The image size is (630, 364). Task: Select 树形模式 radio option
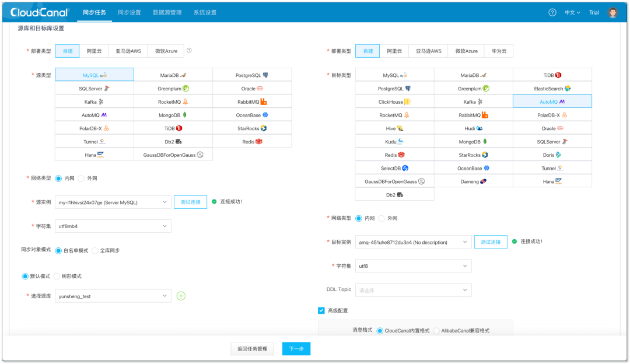point(57,276)
